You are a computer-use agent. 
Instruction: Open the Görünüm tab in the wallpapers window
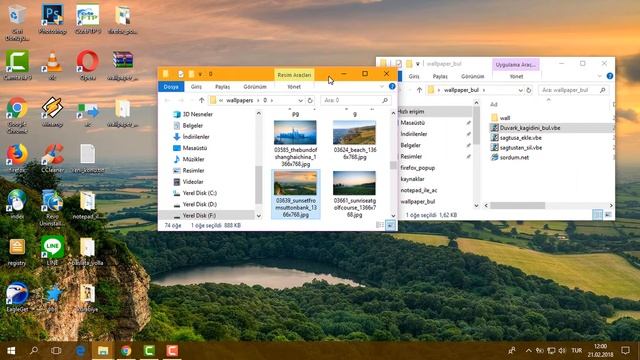click(255, 87)
